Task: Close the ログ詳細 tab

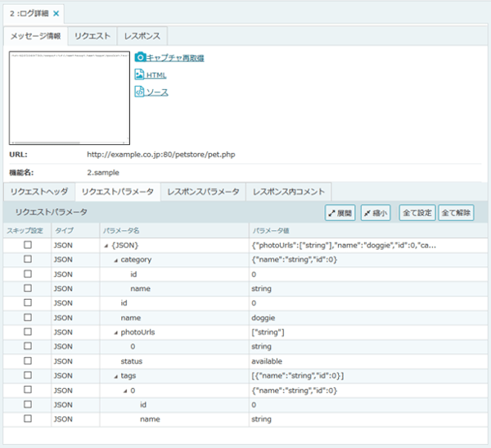Action: point(56,13)
